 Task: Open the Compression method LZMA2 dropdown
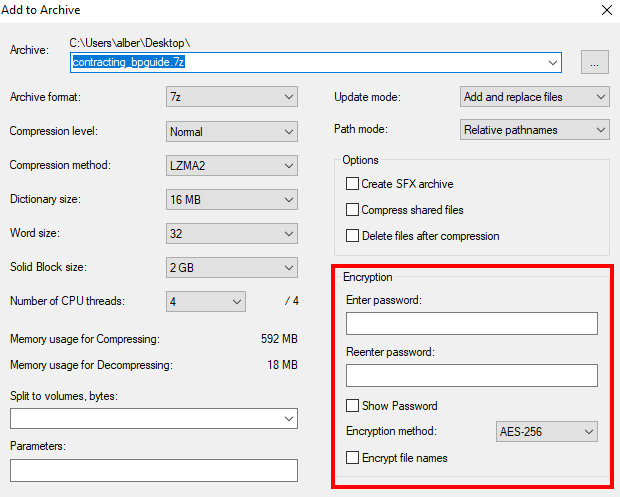231,165
